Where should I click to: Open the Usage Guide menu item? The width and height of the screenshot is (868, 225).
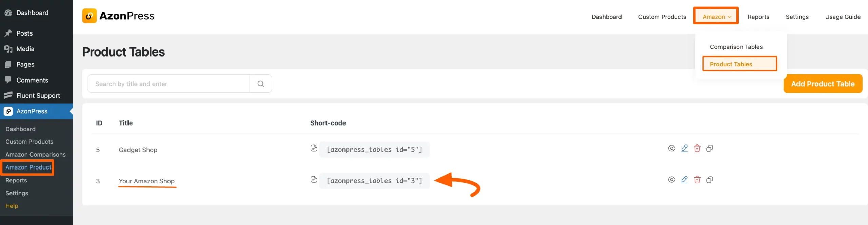pyautogui.click(x=843, y=17)
